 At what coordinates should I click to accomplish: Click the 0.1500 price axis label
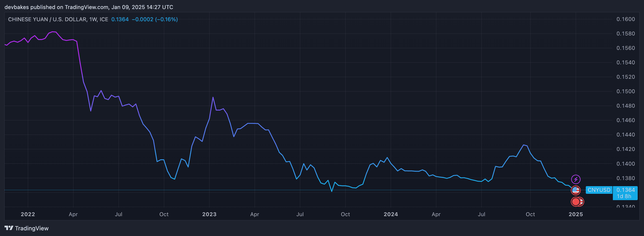[x=625, y=92]
